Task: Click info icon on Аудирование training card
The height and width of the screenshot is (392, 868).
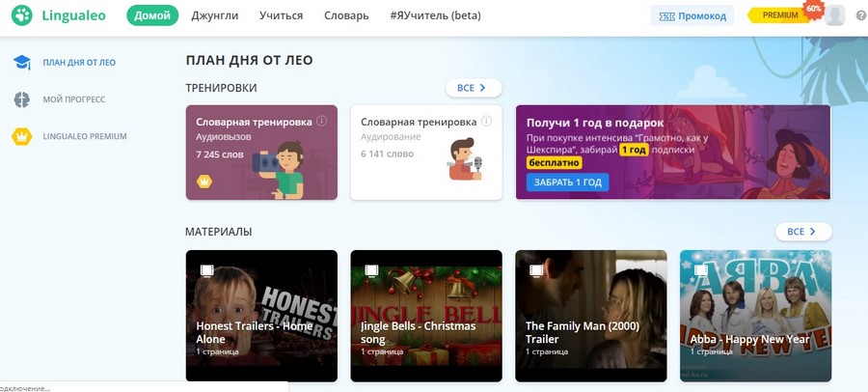Action: click(486, 122)
